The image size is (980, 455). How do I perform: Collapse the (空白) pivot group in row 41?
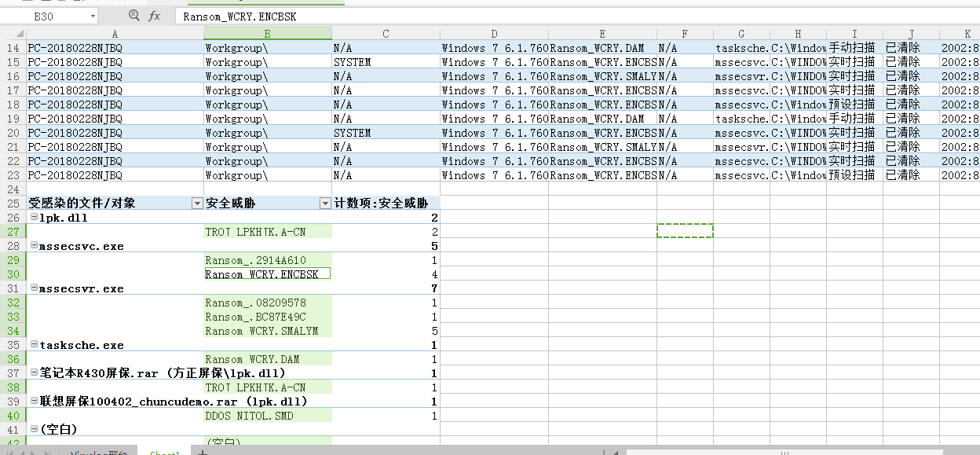pos(34,430)
